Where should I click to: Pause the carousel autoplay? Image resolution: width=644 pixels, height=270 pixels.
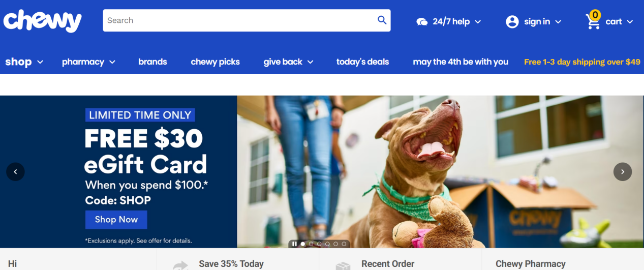294,244
